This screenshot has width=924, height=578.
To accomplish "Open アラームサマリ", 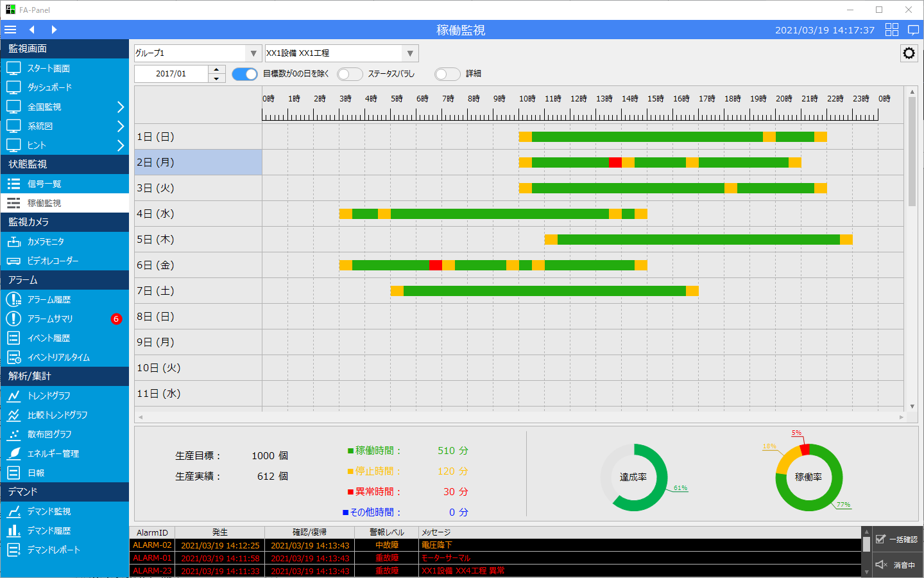I will pos(64,319).
